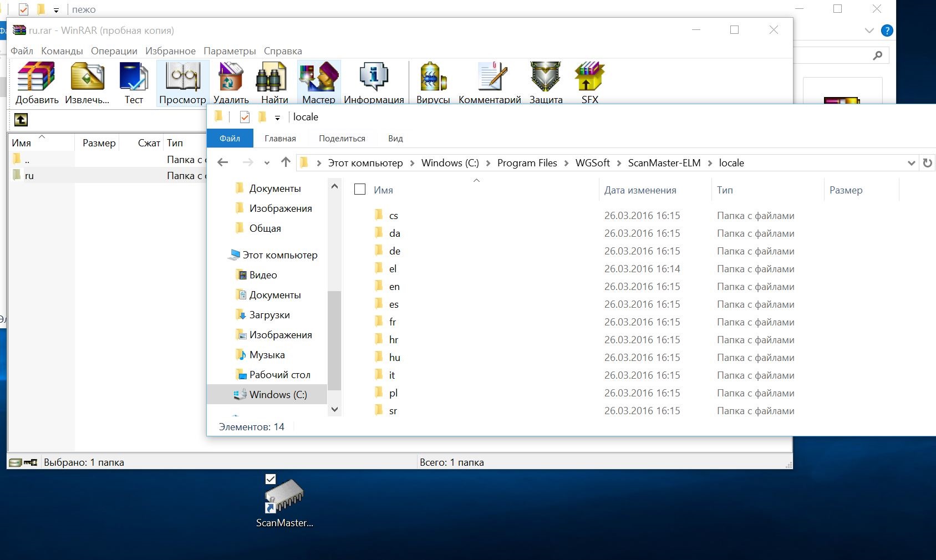Open the WinRAR Избранное menu
Image resolution: width=936 pixels, height=560 pixels.
pyautogui.click(x=170, y=51)
